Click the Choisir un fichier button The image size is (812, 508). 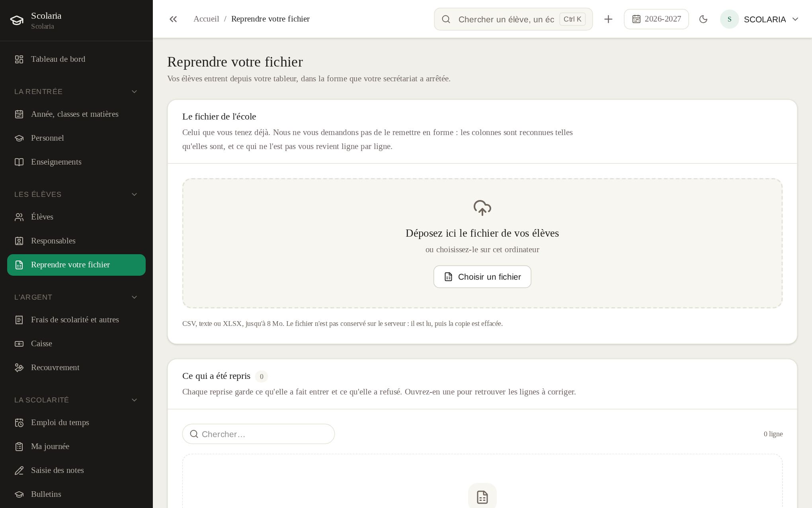tap(482, 277)
